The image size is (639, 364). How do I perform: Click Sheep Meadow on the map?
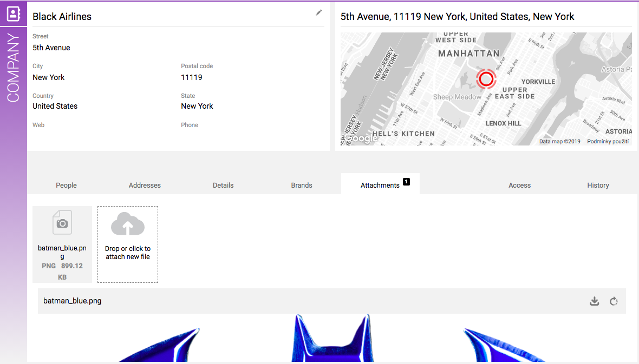(457, 97)
